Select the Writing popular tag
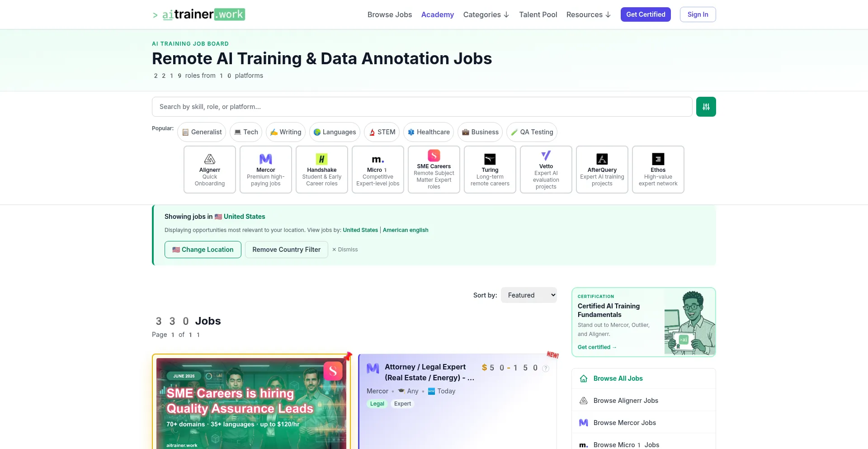Image resolution: width=868 pixels, height=449 pixels. click(x=286, y=132)
